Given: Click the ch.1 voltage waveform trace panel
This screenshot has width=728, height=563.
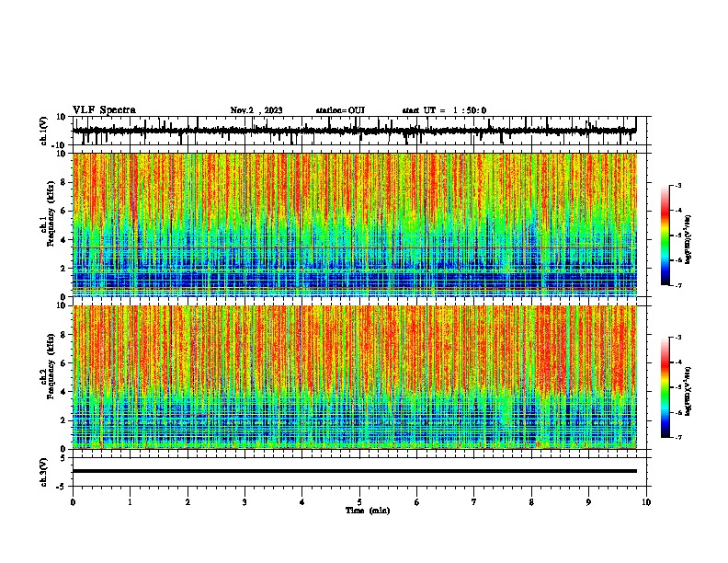Looking at the screenshot, I should (359, 131).
